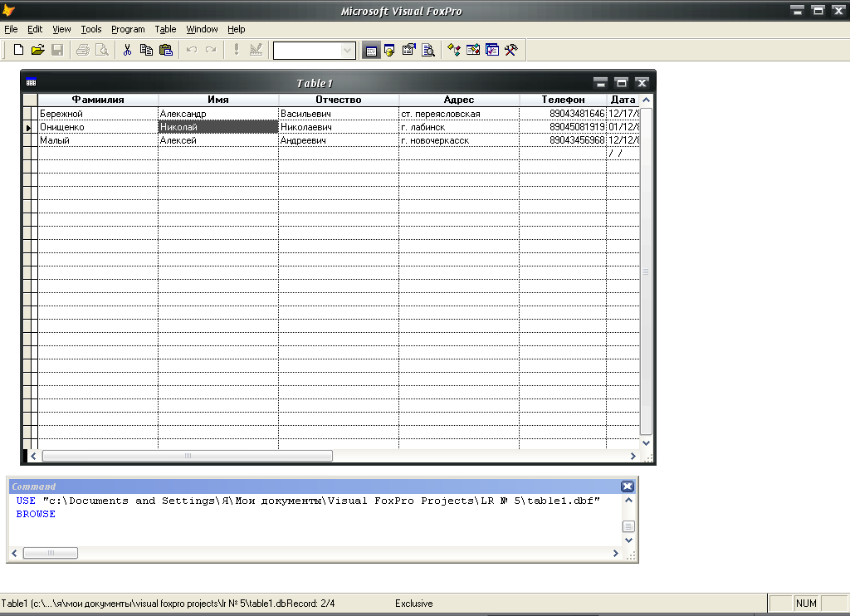Click the Телефон column header
The height and width of the screenshot is (616, 850).
click(563, 100)
